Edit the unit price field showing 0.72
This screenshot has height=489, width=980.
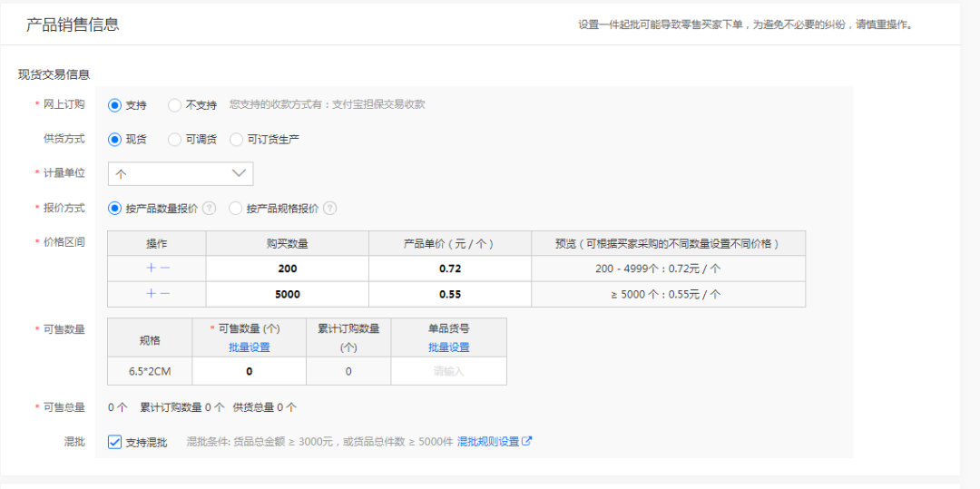[x=450, y=269]
